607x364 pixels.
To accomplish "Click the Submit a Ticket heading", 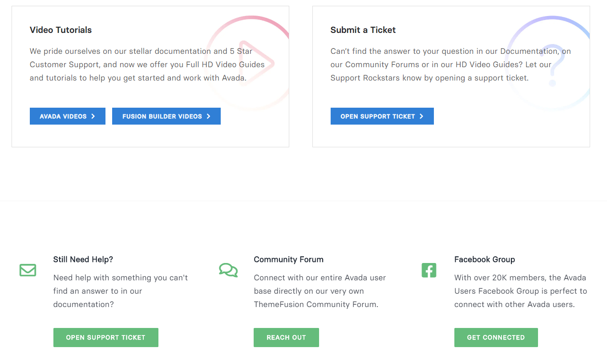I will [x=363, y=30].
